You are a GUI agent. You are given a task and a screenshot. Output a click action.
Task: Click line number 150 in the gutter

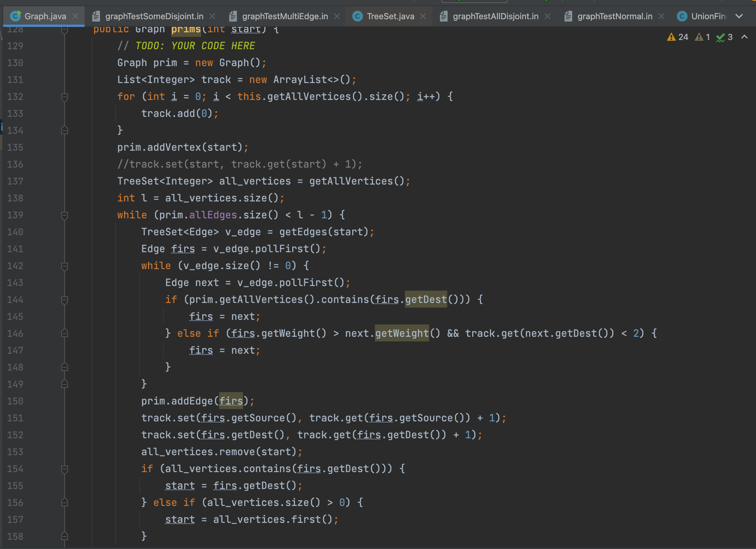[15, 401]
